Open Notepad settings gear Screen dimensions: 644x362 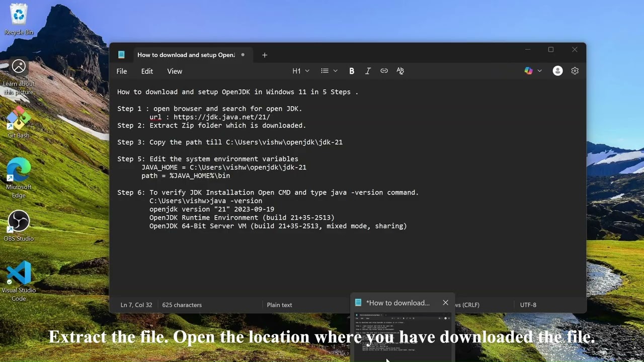pos(575,71)
